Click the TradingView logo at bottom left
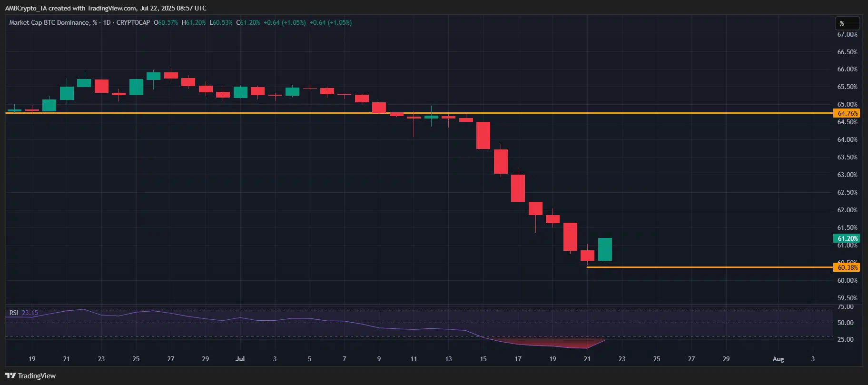The height and width of the screenshot is (385, 868). point(30,376)
